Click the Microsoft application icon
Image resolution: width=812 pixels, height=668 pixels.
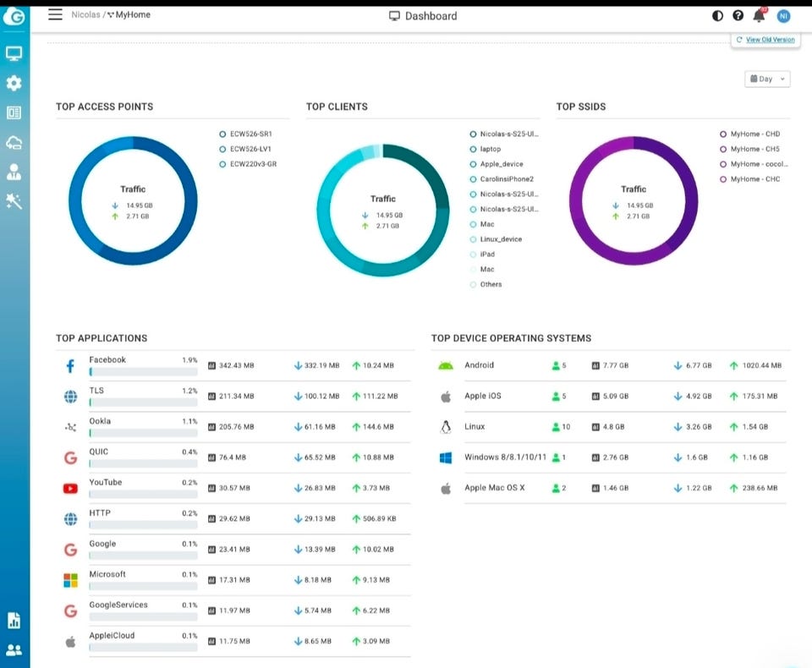(x=70, y=580)
